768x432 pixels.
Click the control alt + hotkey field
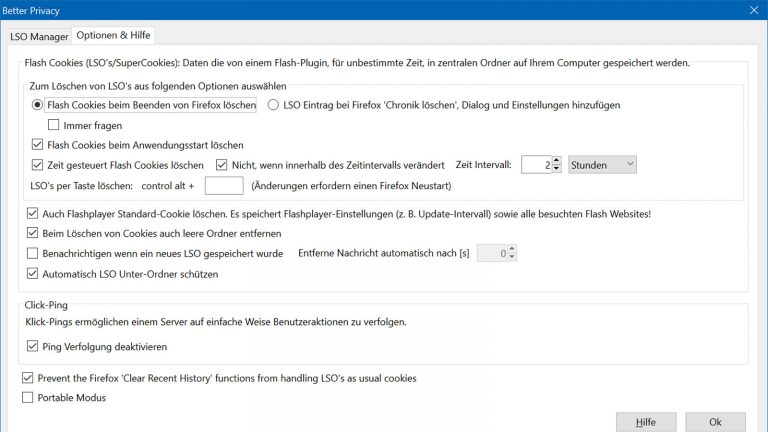tap(223, 185)
